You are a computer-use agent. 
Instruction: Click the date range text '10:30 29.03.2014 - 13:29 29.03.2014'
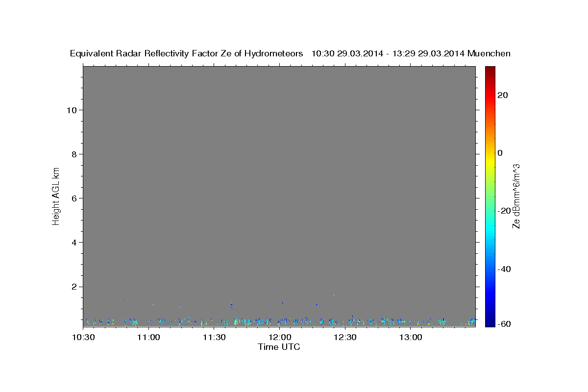pyautogui.click(x=388, y=53)
